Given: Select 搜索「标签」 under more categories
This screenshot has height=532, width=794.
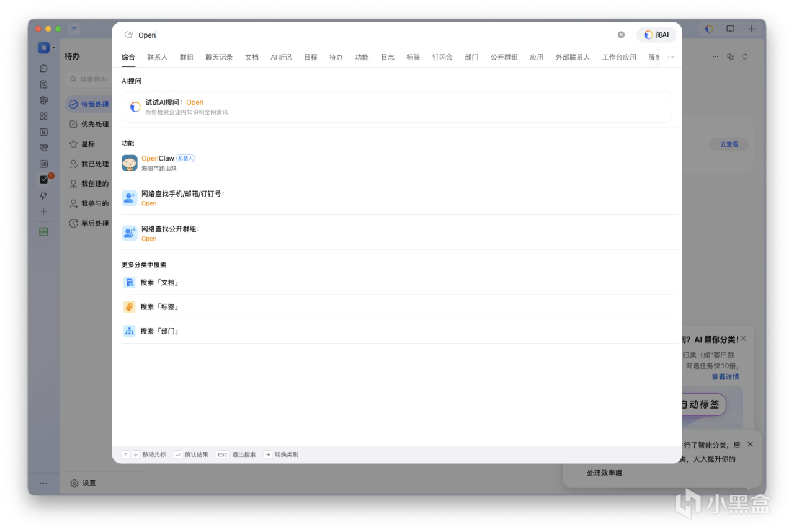Looking at the screenshot, I should (397, 306).
